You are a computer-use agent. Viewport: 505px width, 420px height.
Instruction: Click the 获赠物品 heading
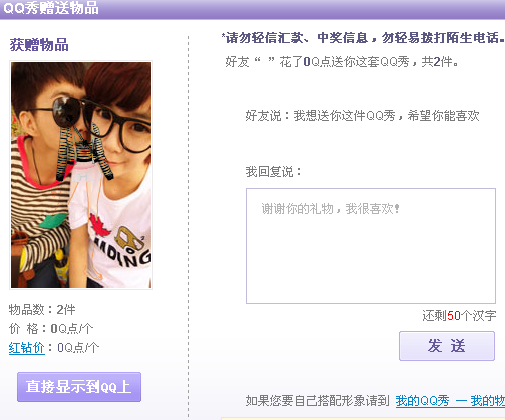[x=39, y=45]
